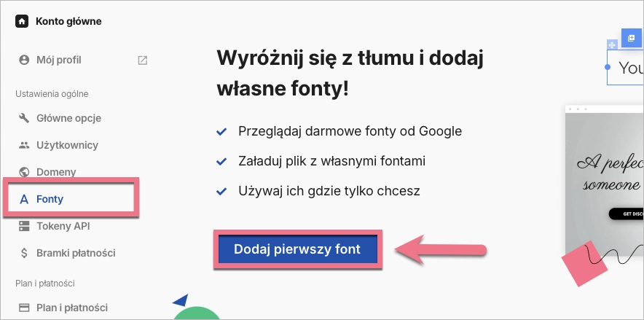Click the home icon beside Konto główne
Image resolution: width=644 pixels, height=320 pixels.
pyautogui.click(x=22, y=21)
